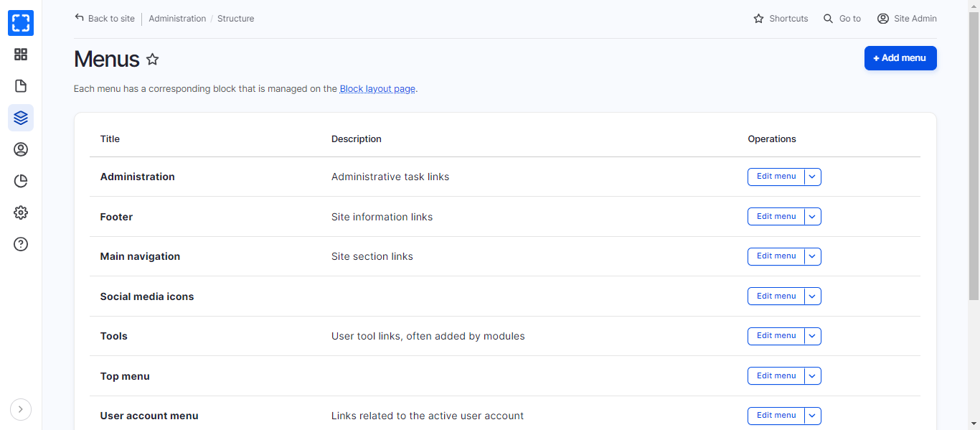Follow the Block layout page link
This screenshot has width=980, height=430.
coord(377,89)
